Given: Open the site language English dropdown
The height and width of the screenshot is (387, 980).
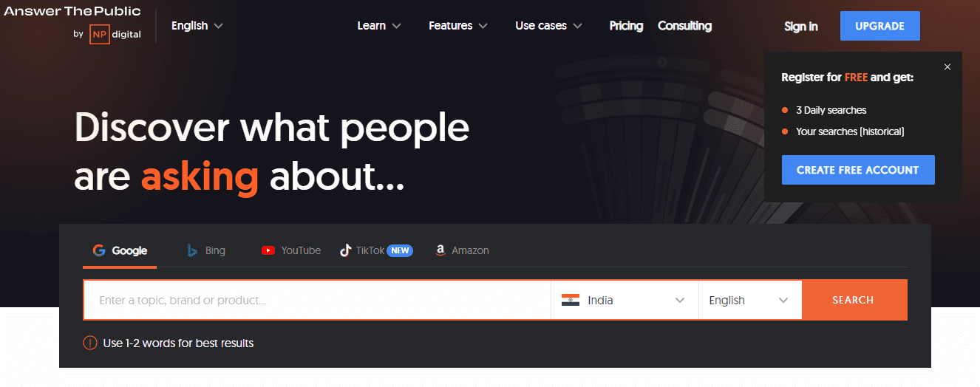Looking at the screenshot, I should click(x=197, y=25).
